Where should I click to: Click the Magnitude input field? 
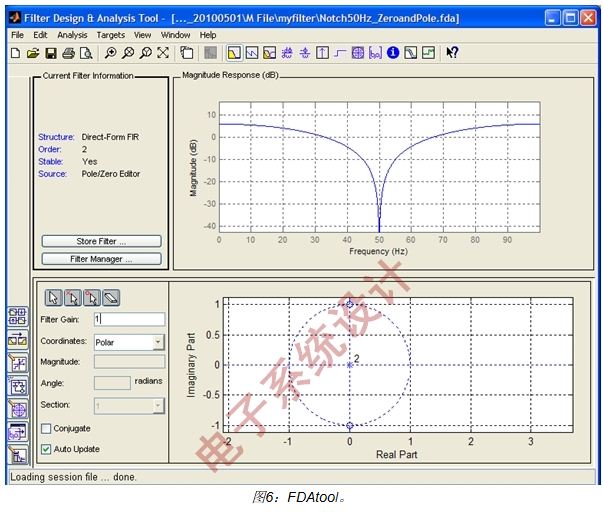pyautogui.click(x=129, y=362)
